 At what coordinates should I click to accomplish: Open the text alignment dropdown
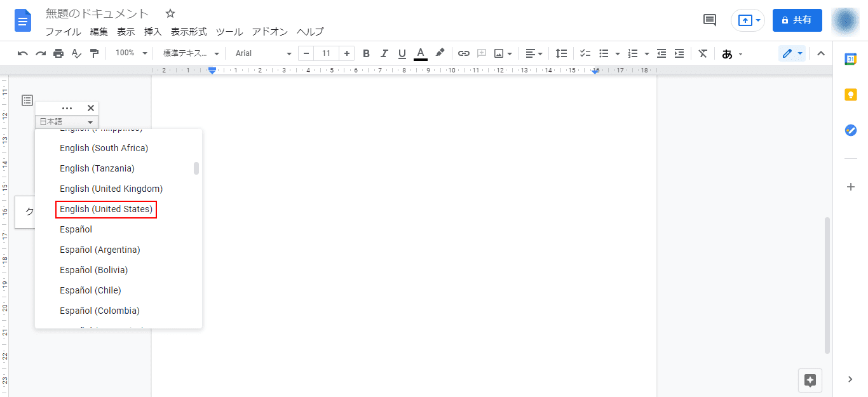[534, 53]
